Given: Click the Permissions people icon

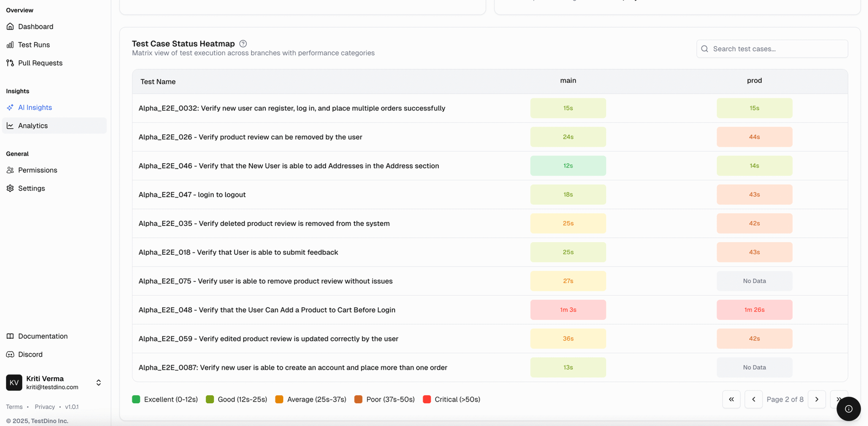Looking at the screenshot, I should coord(10,170).
